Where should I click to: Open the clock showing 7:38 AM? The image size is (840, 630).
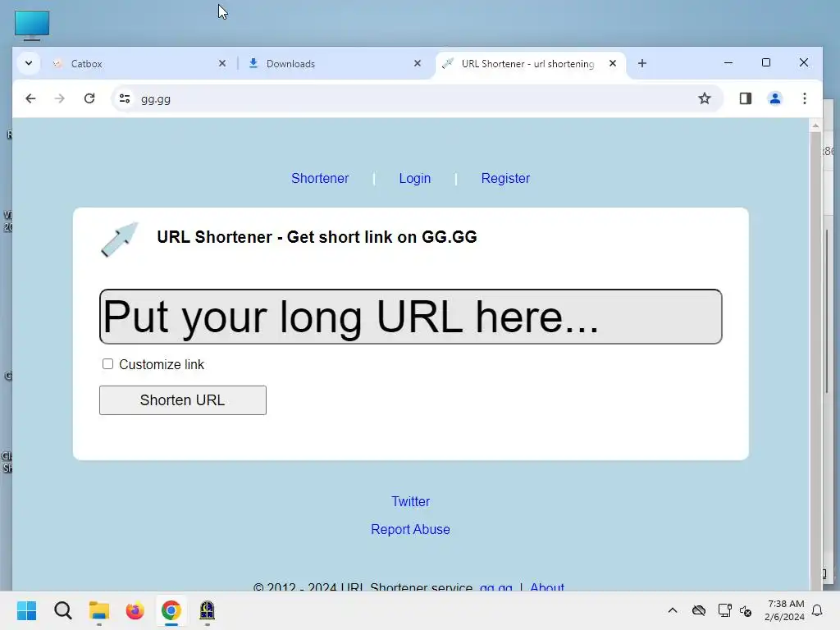point(785,610)
